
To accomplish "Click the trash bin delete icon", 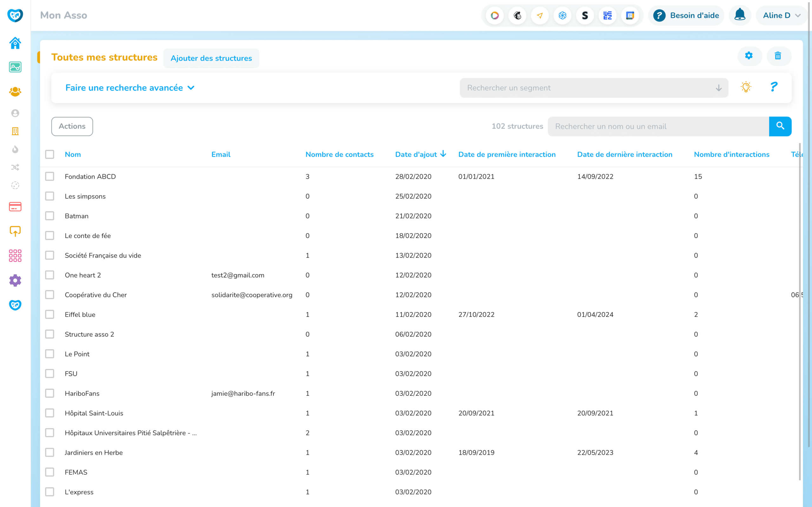I will (x=778, y=56).
